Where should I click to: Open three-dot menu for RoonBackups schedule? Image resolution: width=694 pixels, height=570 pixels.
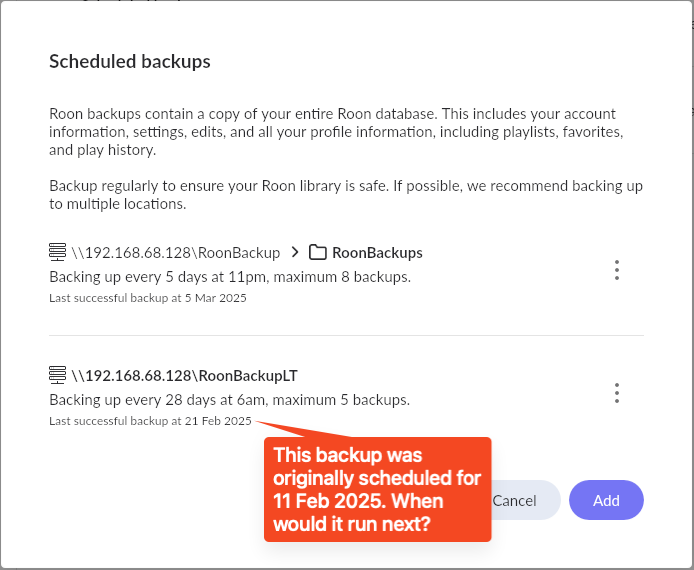(617, 270)
